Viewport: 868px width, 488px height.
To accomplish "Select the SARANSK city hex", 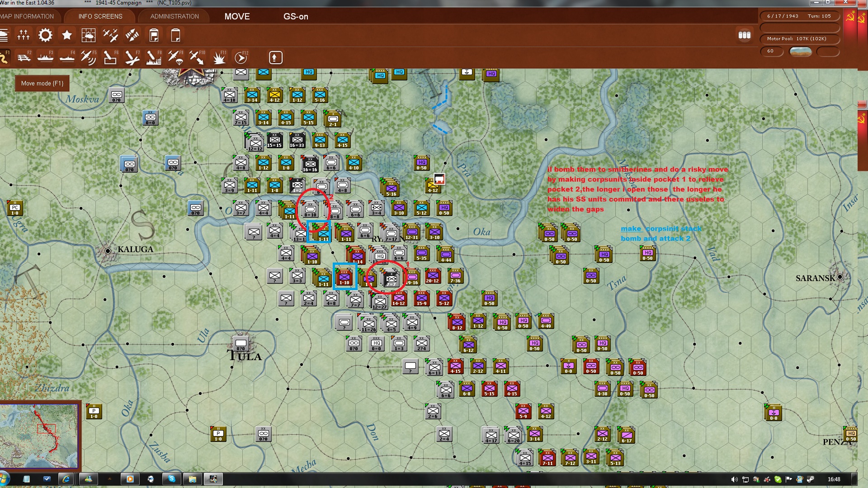I will [x=840, y=277].
